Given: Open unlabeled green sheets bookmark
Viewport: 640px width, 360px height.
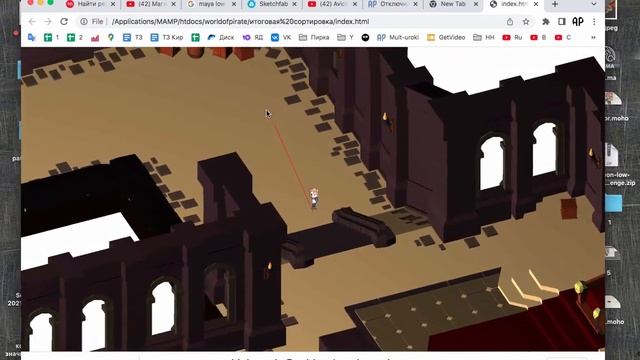Looking at the screenshot, I should coord(196,38).
